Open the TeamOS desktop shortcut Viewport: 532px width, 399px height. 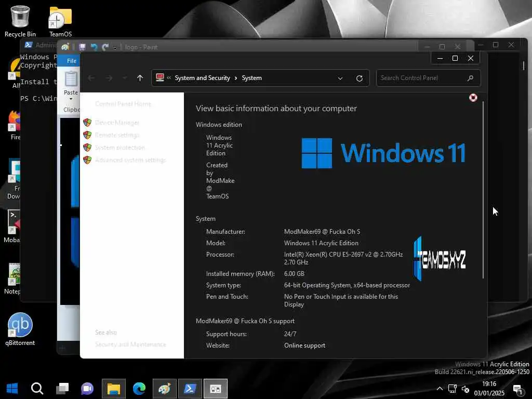click(x=60, y=21)
